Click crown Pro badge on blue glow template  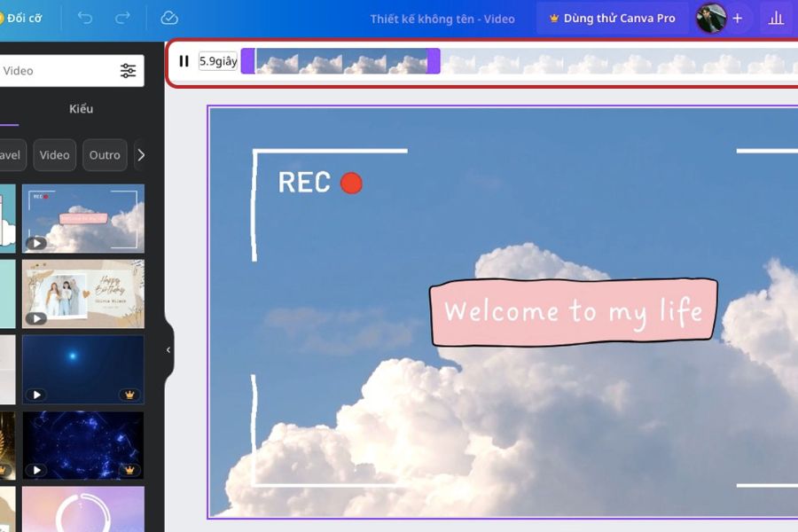[129, 395]
